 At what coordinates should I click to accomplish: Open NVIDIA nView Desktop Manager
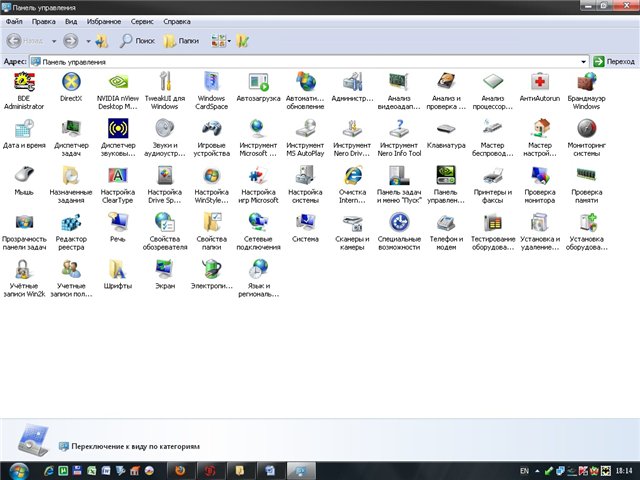(118, 91)
